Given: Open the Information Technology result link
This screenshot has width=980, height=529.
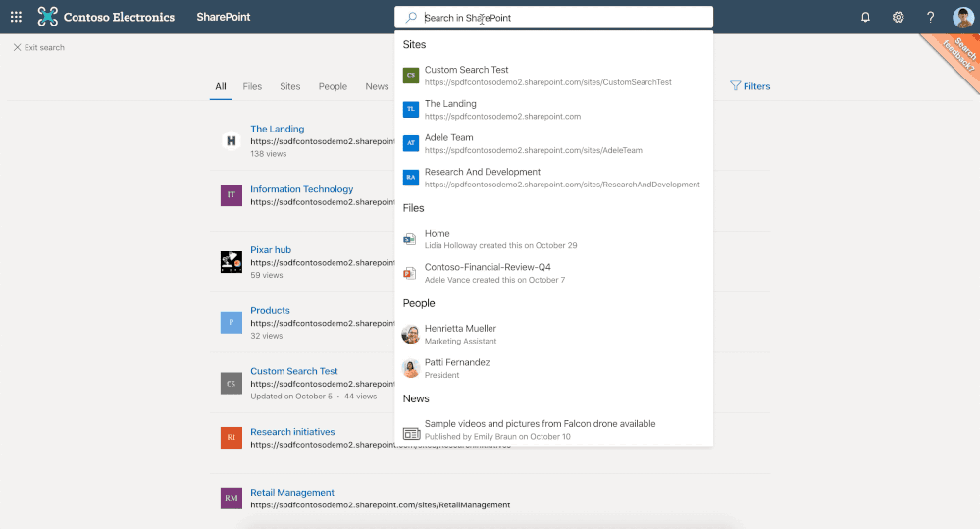Looking at the screenshot, I should (302, 189).
